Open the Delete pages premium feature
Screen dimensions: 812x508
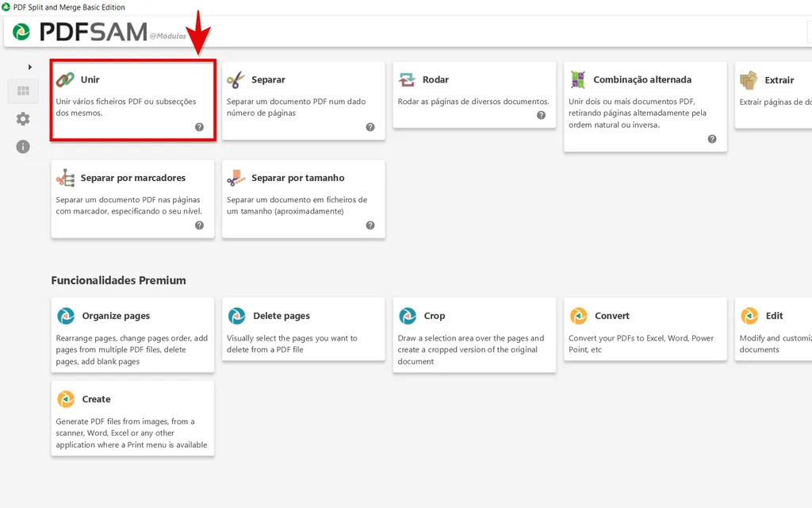click(x=304, y=329)
